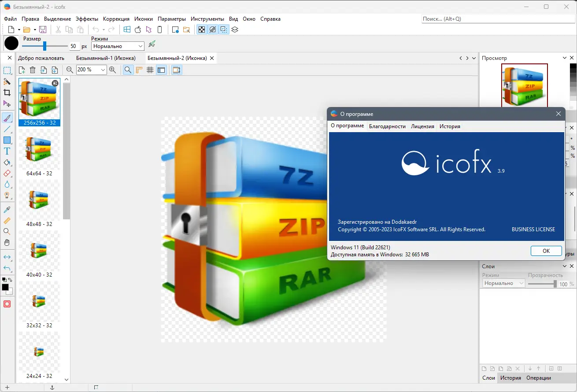Toggle the rulers display
Viewport: 577px width, 392px height.
pos(139,70)
